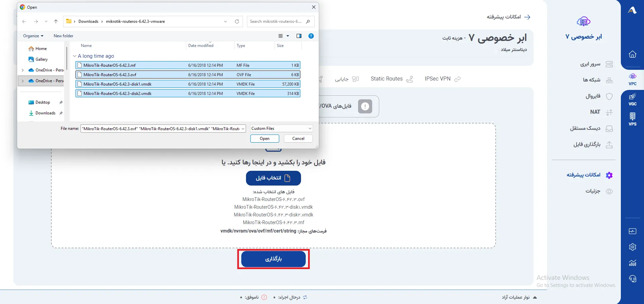Open the VGC section in the blue rail
The image size is (644, 304).
pyautogui.click(x=632, y=100)
